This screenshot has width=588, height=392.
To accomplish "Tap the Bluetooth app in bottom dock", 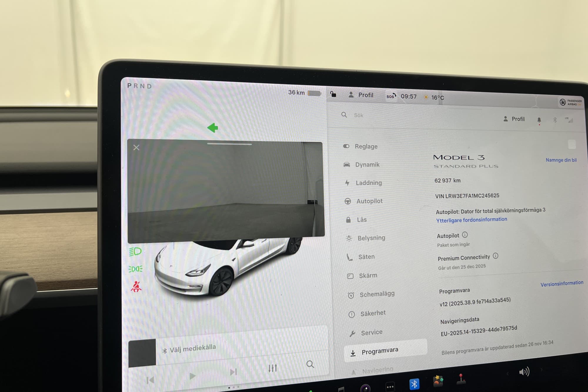I will pyautogui.click(x=414, y=384).
